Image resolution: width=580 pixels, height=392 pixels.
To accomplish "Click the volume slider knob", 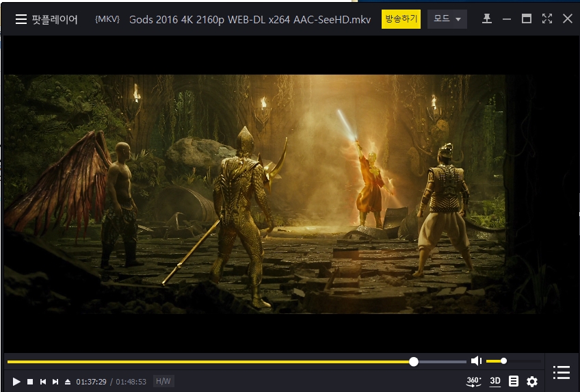I will coord(503,361).
